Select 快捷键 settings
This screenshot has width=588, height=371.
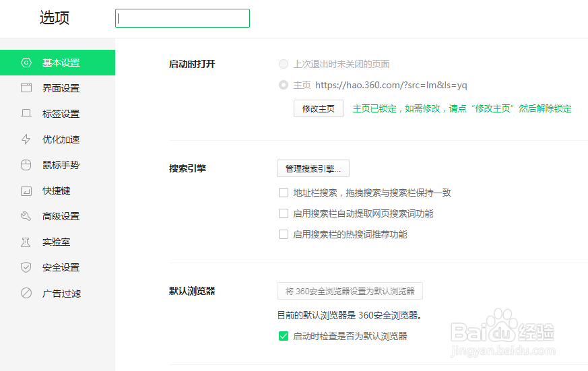pos(57,191)
